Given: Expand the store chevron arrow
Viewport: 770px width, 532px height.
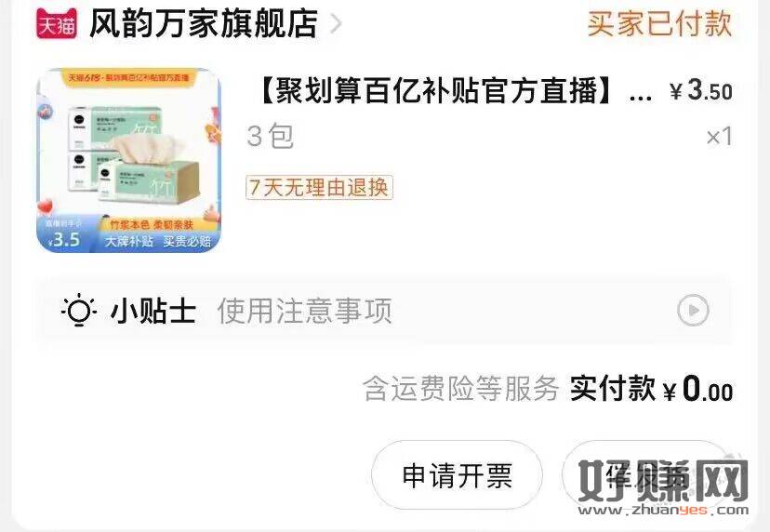Looking at the screenshot, I should pos(336,23).
